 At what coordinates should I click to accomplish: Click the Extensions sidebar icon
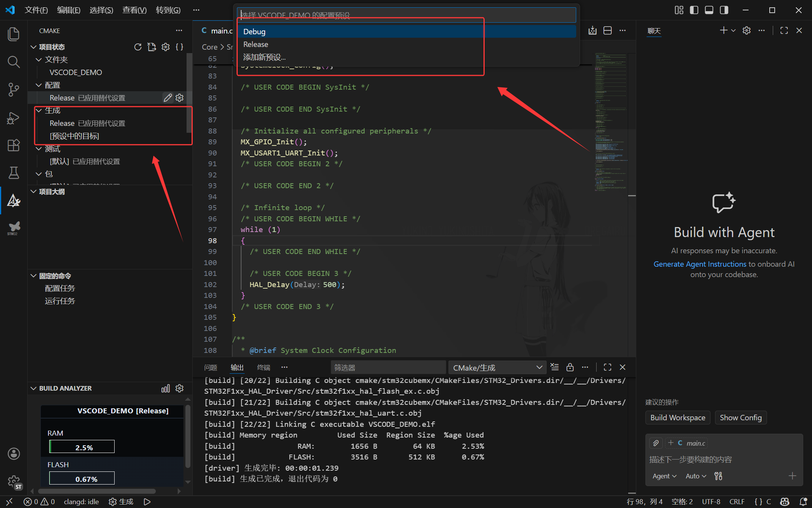tap(14, 145)
